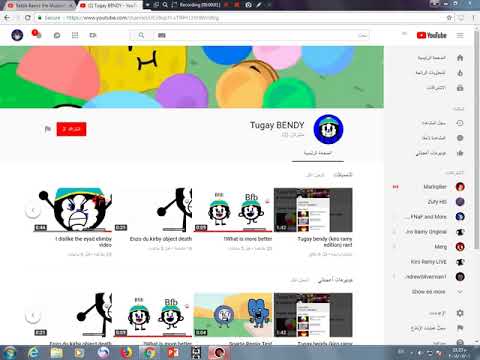
Task: Open report history flag in sidebar
Action: coord(460,328)
